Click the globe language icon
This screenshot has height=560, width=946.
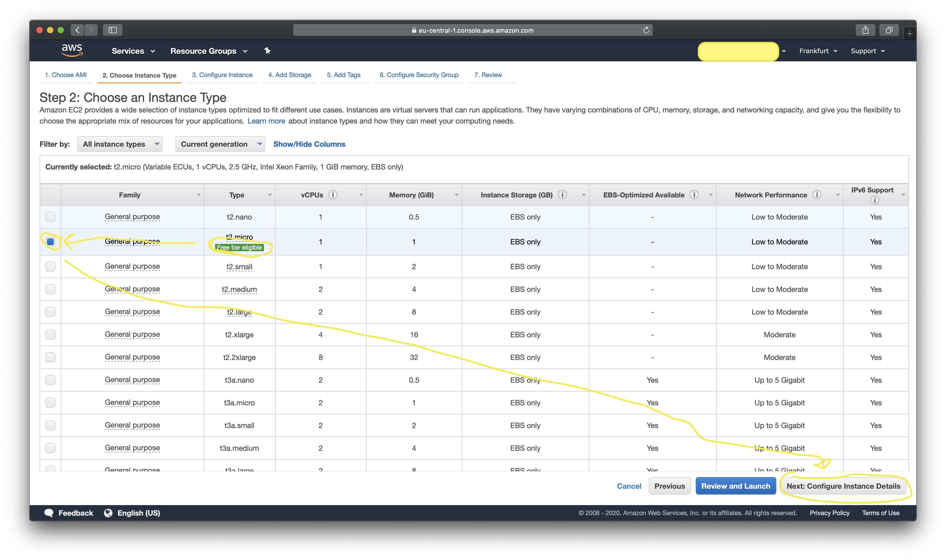108,513
